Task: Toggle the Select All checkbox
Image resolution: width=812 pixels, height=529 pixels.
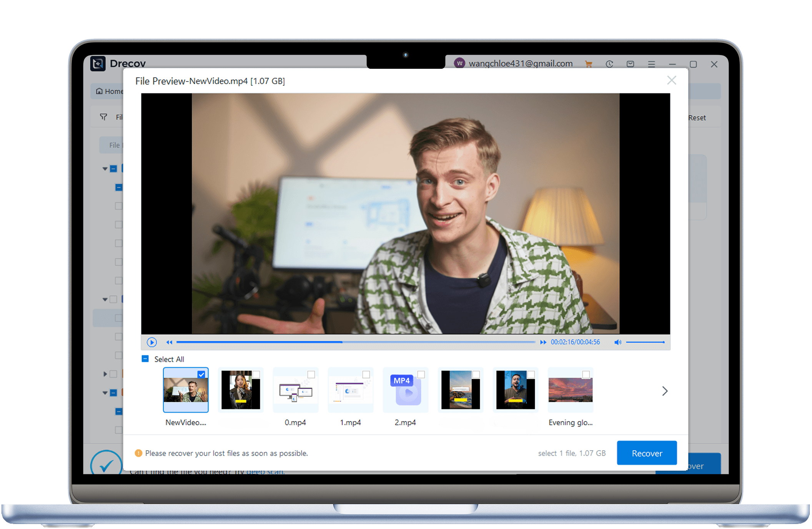Action: pyautogui.click(x=145, y=359)
